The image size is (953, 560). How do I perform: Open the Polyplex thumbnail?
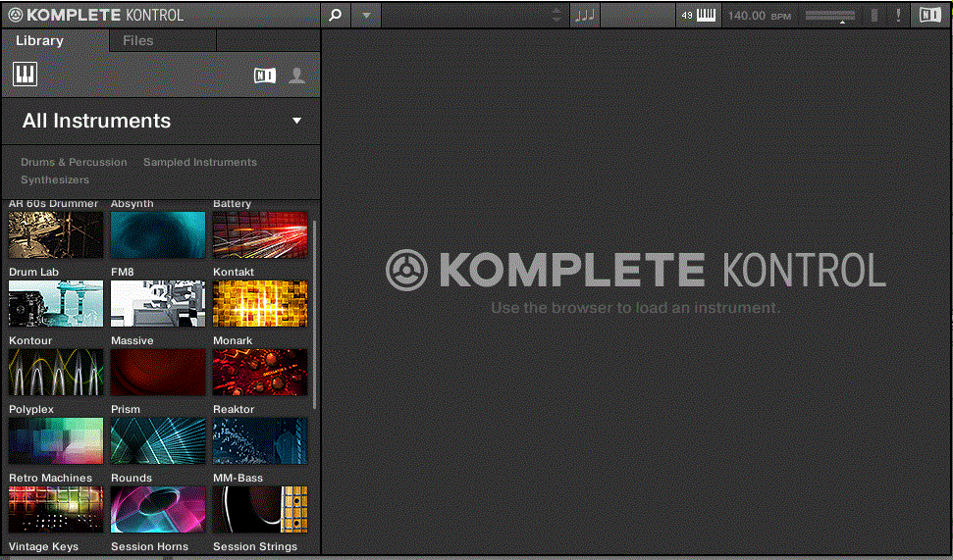click(x=56, y=440)
